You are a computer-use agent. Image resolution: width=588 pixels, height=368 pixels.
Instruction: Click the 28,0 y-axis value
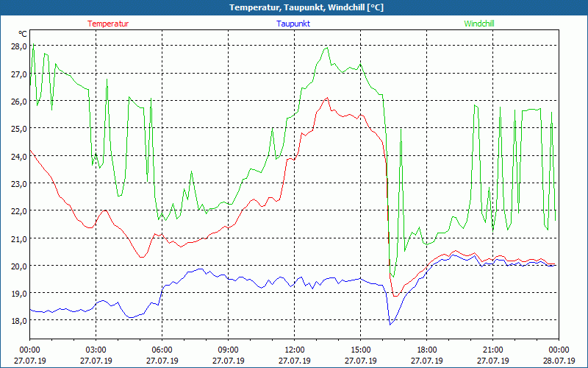[18, 46]
